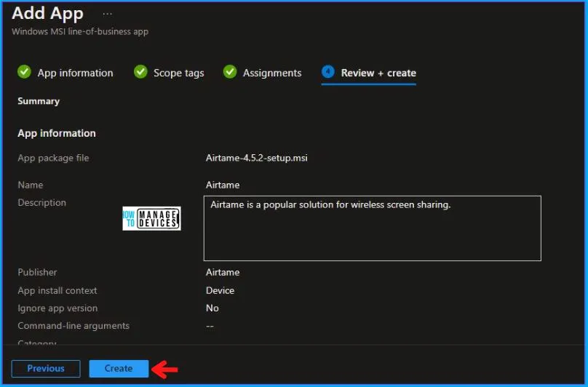
Task: Click the Airtame value beside Publisher
Action: point(223,272)
